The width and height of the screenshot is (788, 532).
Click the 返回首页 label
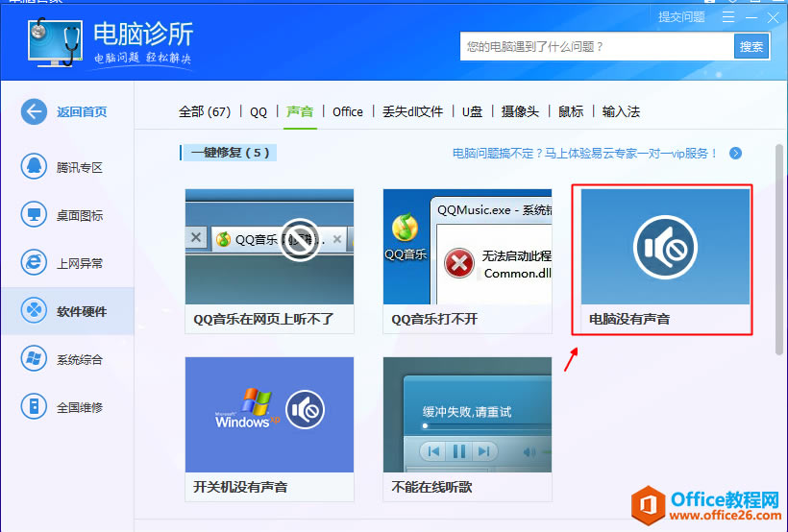tap(82, 111)
